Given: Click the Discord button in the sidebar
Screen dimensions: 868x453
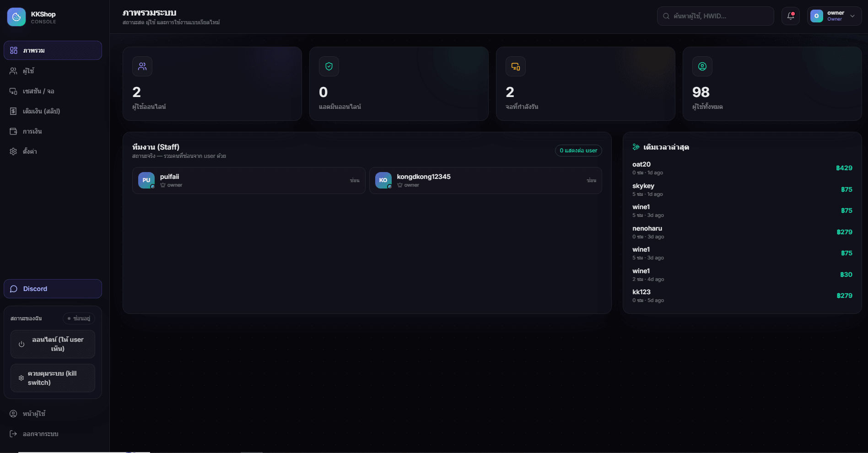Looking at the screenshot, I should (x=53, y=289).
